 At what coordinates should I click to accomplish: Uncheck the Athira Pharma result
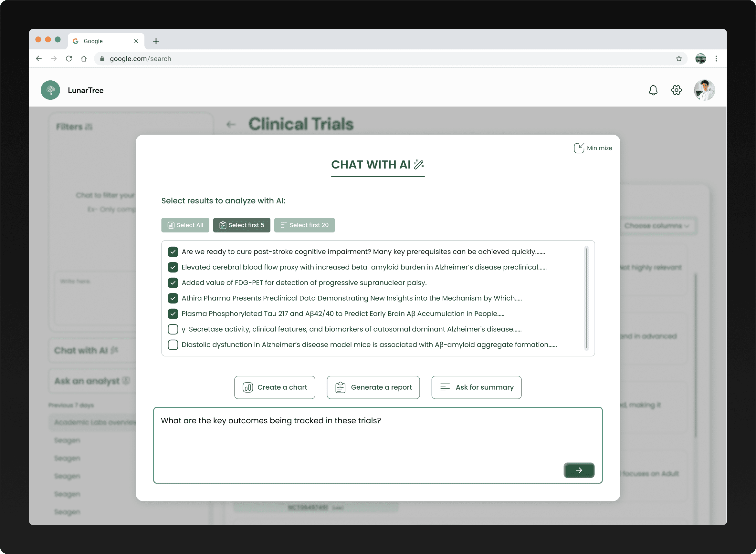tap(173, 298)
